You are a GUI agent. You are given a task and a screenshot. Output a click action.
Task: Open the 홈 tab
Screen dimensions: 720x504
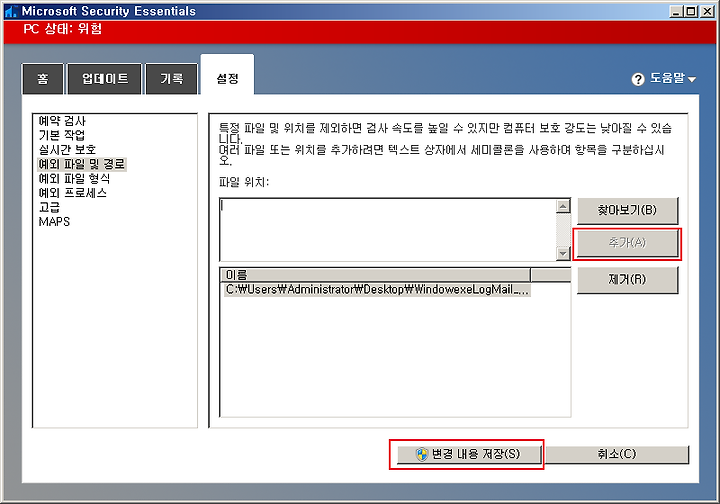43,79
